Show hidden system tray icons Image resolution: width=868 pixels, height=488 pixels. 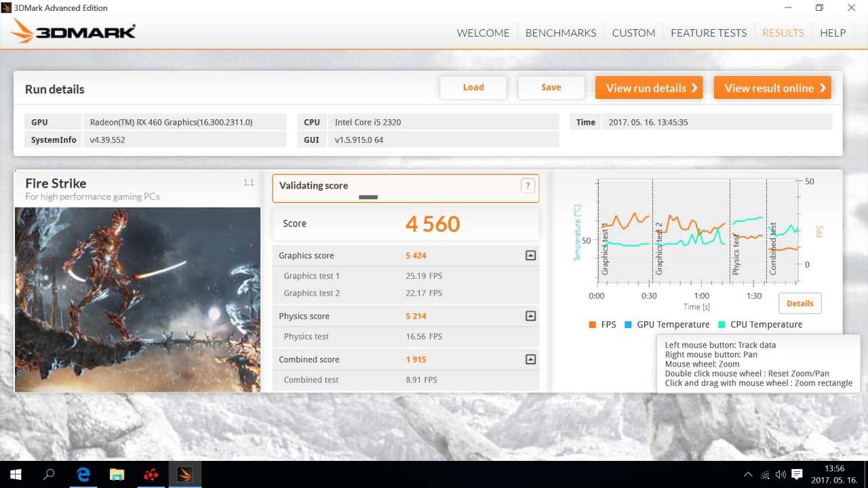click(x=748, y=475)
